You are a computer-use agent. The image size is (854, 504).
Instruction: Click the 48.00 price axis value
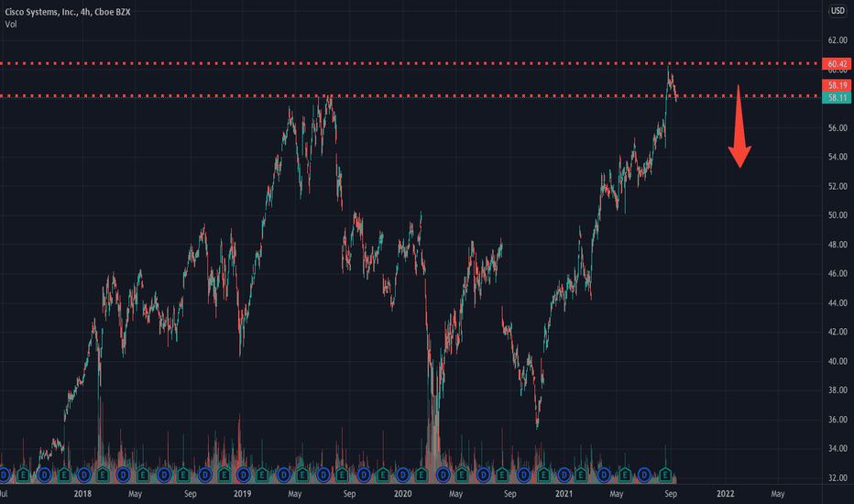[838, 245]
